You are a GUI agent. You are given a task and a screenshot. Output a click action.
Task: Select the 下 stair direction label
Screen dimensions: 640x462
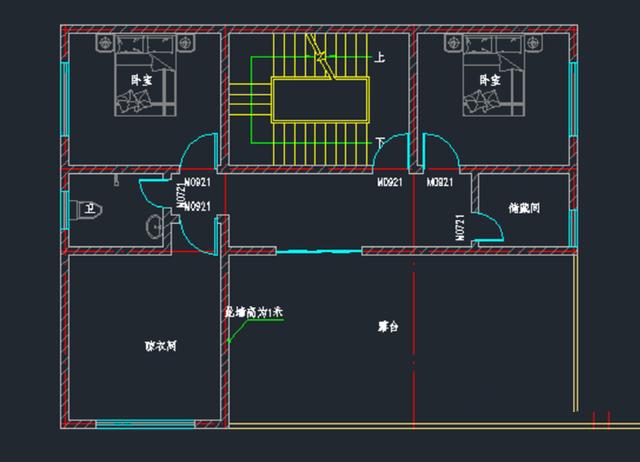click(379, 142)
